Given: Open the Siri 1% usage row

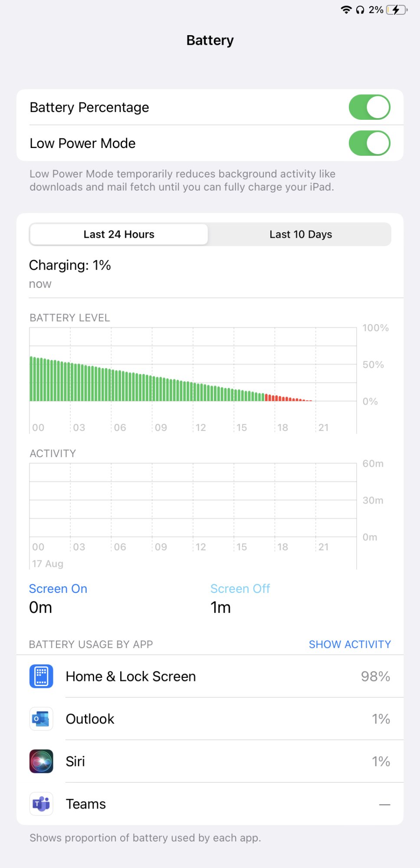Looking at the screenshot, I should pos(210,761).
